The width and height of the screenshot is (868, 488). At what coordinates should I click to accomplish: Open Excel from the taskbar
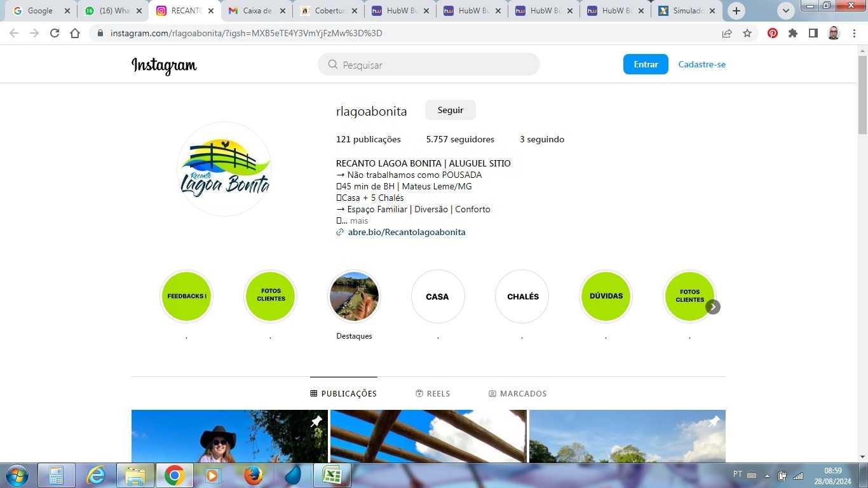[332, 475]
